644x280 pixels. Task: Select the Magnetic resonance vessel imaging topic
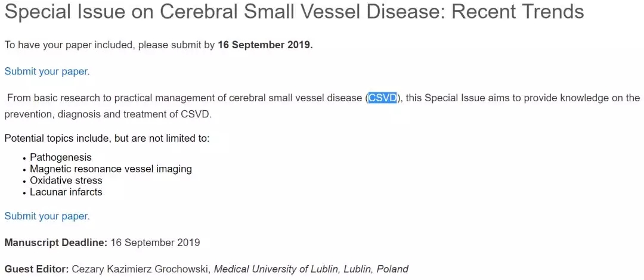pyautogui.click(x=111, y=169)
